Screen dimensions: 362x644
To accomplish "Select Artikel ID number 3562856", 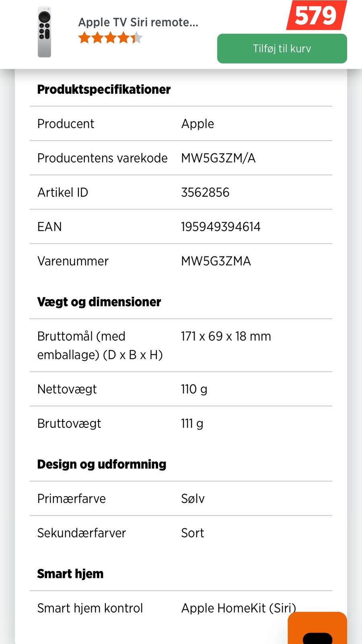I will (205, 192).
